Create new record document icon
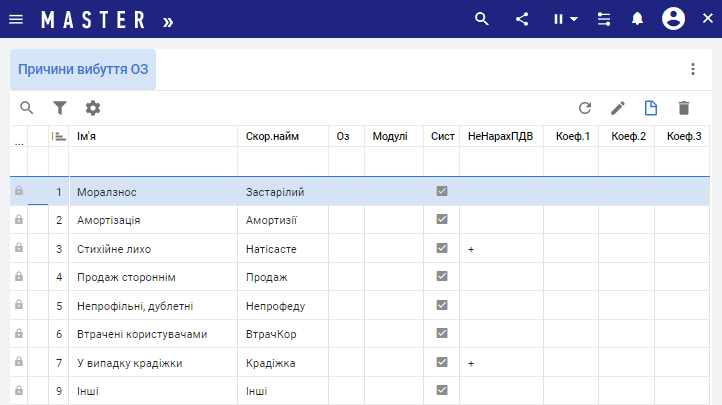The height and width of the screenshot is (405, 722). click(x=651, y=108)
